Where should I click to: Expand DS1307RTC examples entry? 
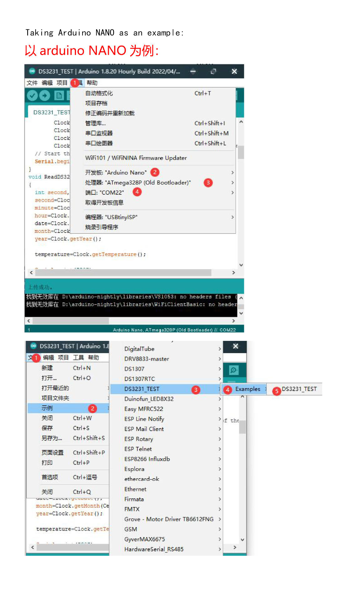166,379
